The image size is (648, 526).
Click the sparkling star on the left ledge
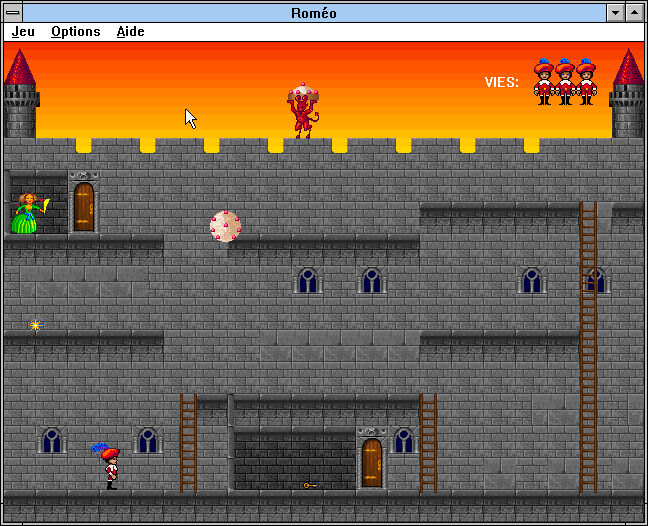[x=36, y=325]
